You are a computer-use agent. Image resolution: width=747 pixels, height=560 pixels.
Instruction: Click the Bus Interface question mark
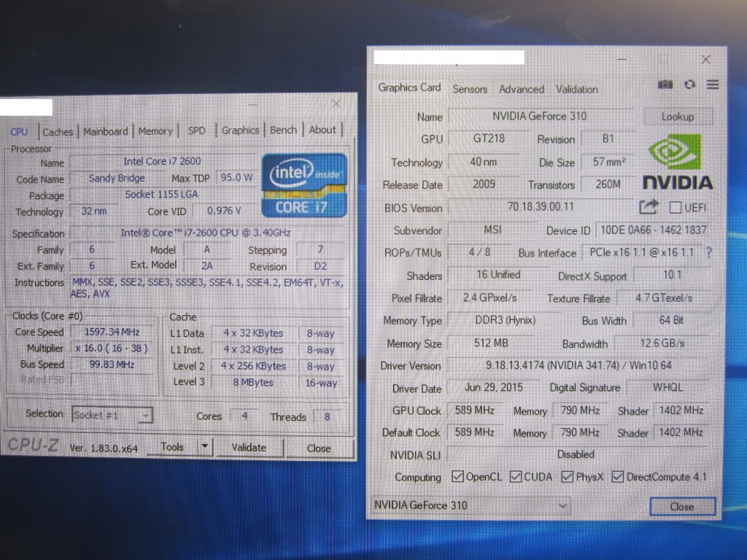(x=709, y=252)
